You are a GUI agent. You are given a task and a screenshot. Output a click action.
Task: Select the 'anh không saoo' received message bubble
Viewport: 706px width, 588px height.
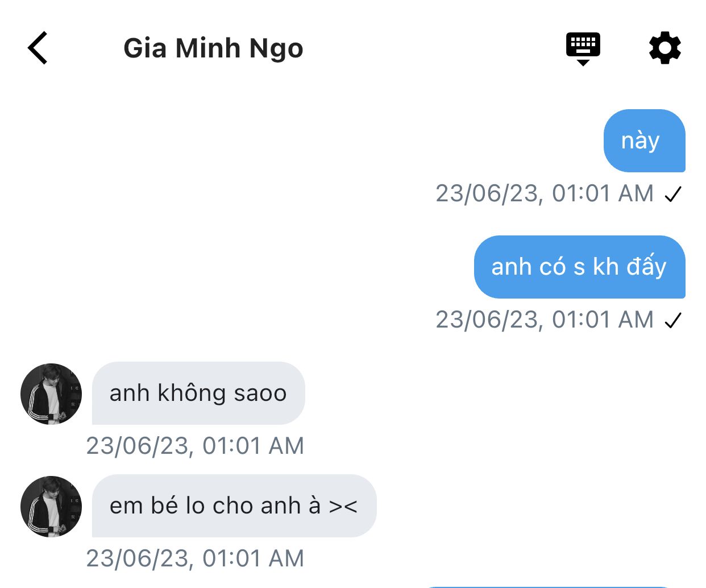coord(198,393)
